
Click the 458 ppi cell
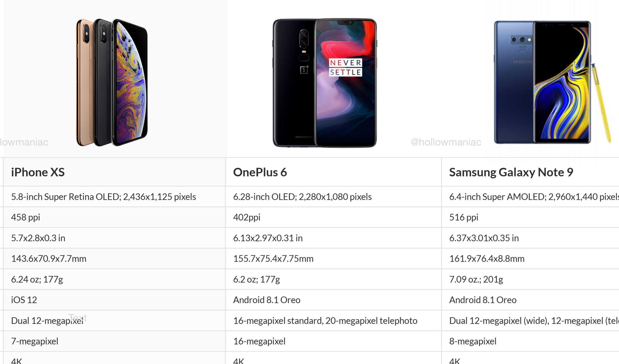[x=26, y=217]
